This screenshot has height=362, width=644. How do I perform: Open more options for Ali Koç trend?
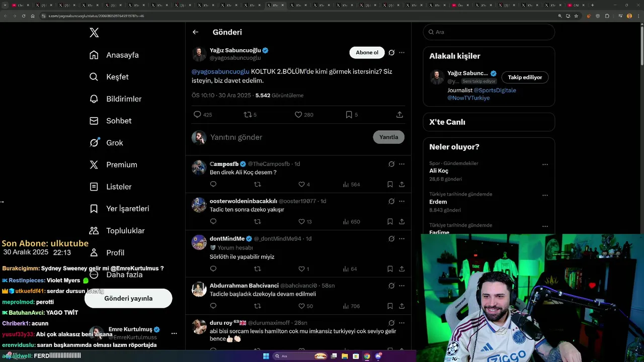545,164
